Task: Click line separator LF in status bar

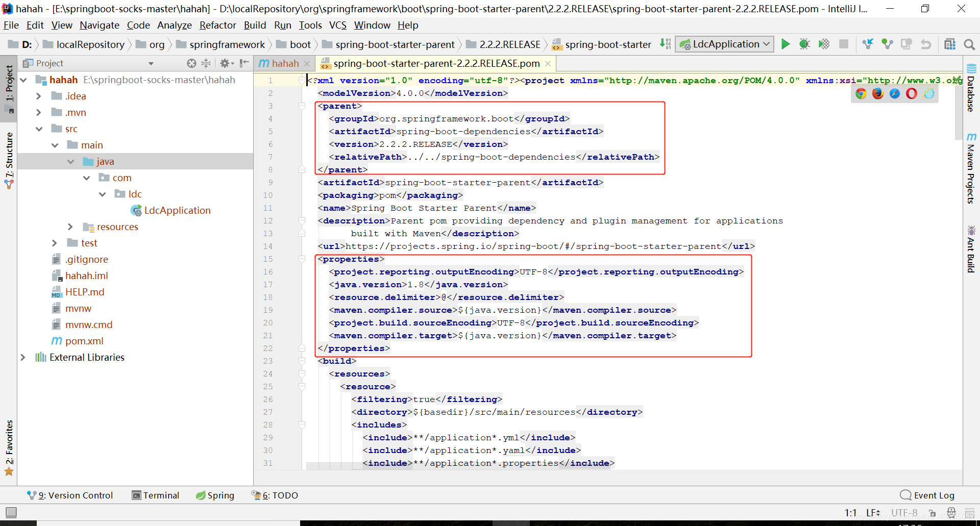Action: pyautogui.click(x=873, y=513)
